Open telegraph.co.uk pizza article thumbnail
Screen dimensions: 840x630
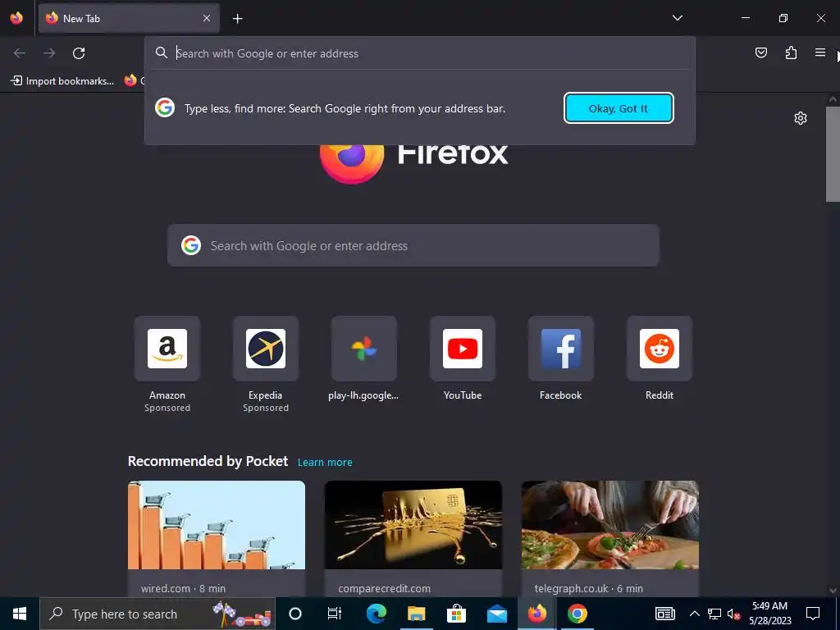click(610, 525)
